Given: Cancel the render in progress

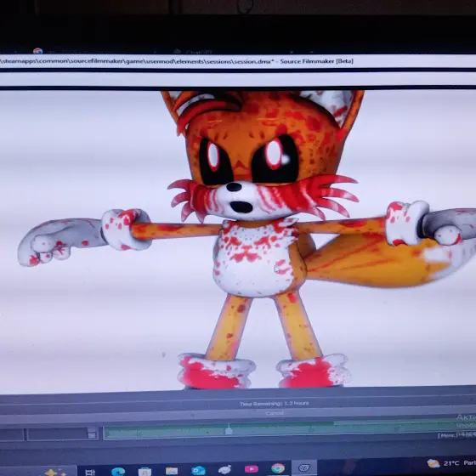Looking at the screenshot, I should [274, 413].
